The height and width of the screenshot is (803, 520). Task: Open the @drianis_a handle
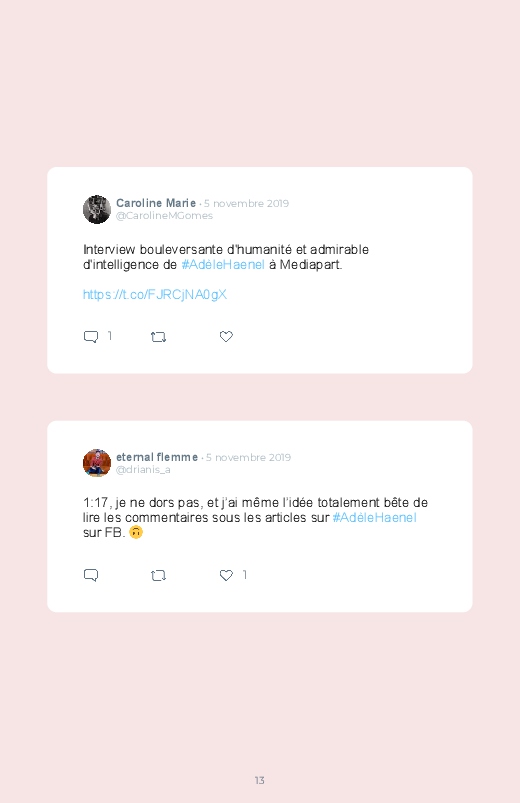click(x=143, y=470)
